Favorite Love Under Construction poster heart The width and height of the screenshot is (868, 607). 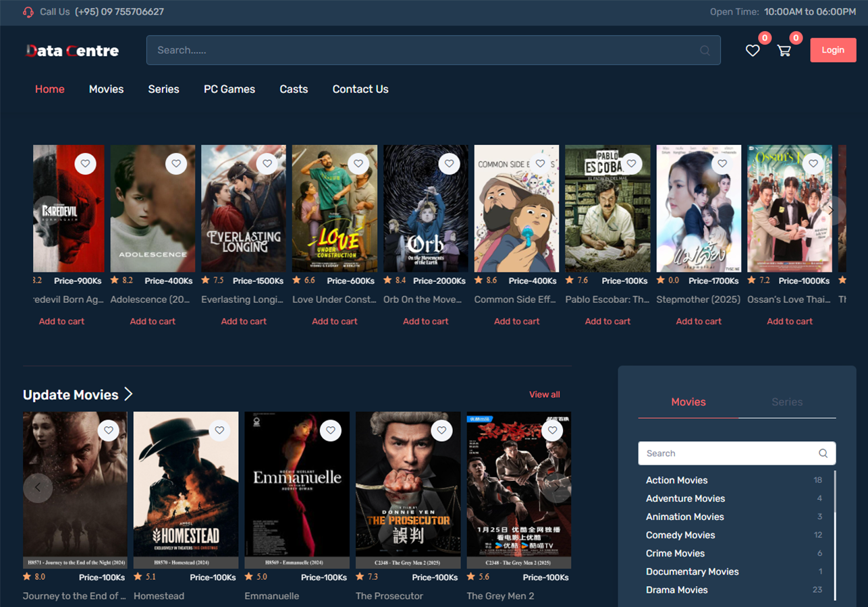click(358, 163)
